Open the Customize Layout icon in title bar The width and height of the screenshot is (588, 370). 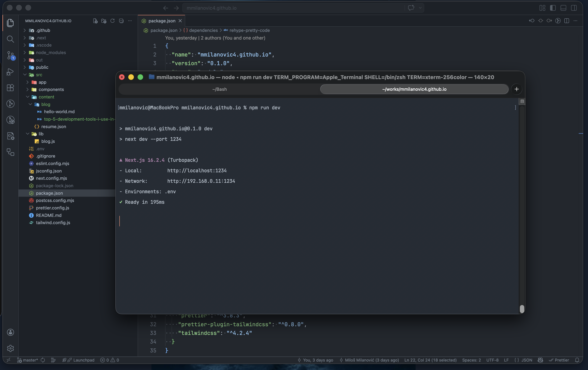click(x=542, y=8)
